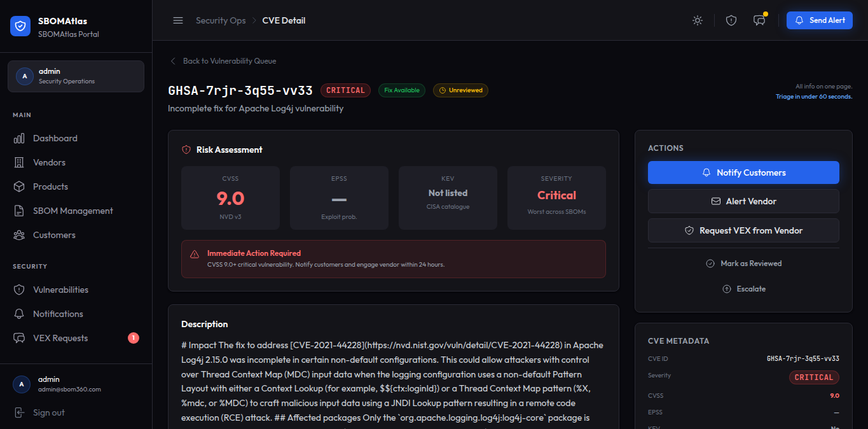Click the CRITICAL severity pill in metadata

(x=814, y=377)
